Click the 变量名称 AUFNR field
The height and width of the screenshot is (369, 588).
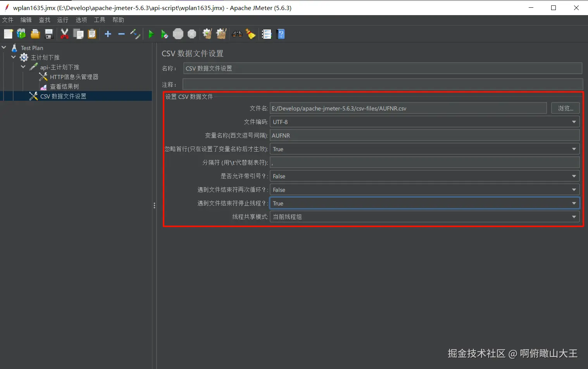[x=424, y=135]
